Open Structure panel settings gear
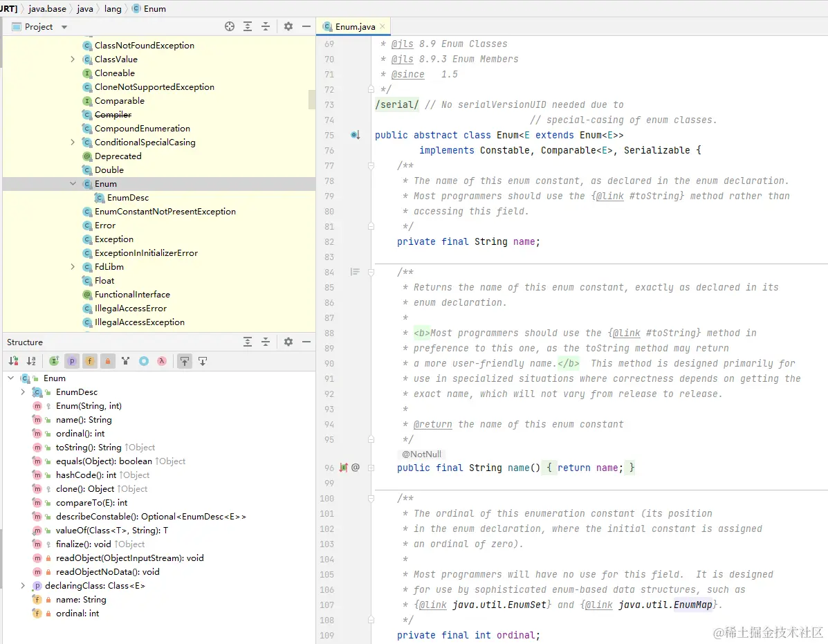 tap(288, 342)
